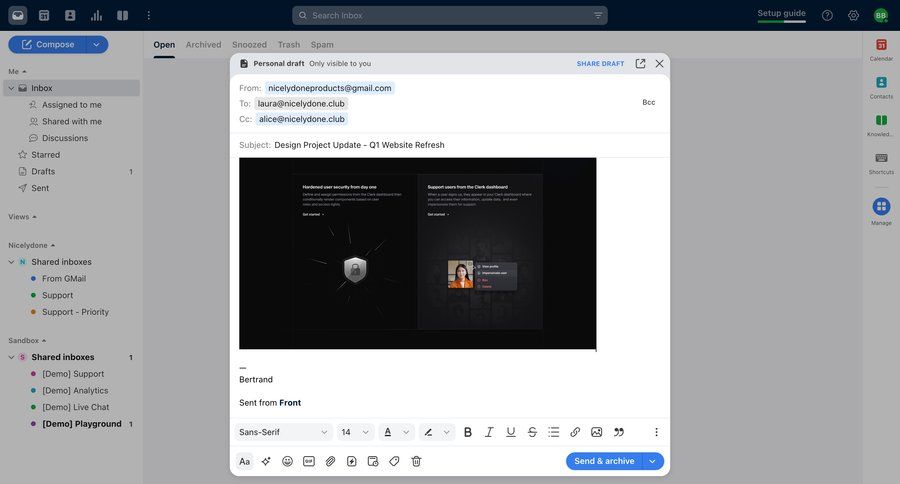Open Send & archive options arrow

(653, 462)
